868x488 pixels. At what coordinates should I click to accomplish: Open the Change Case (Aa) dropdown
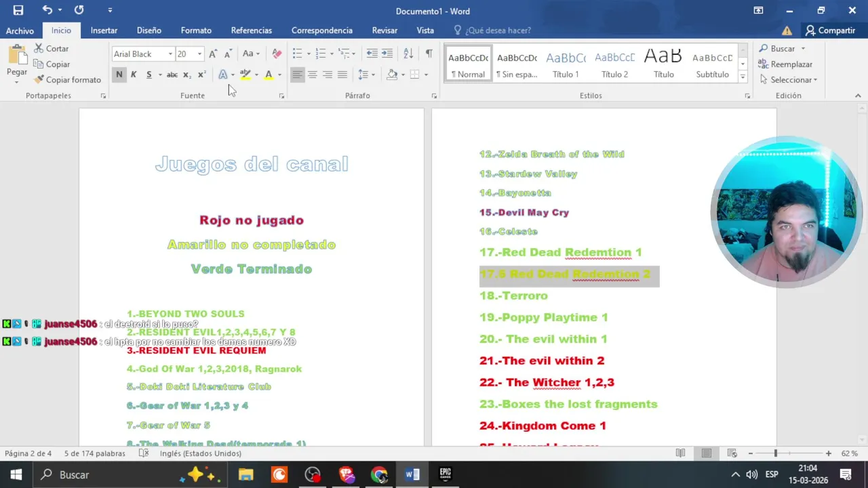tap(251, 54)
